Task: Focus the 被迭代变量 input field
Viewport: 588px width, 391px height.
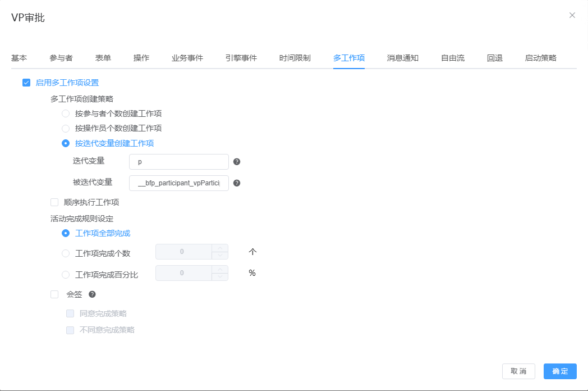Action: tap(178, 183)
